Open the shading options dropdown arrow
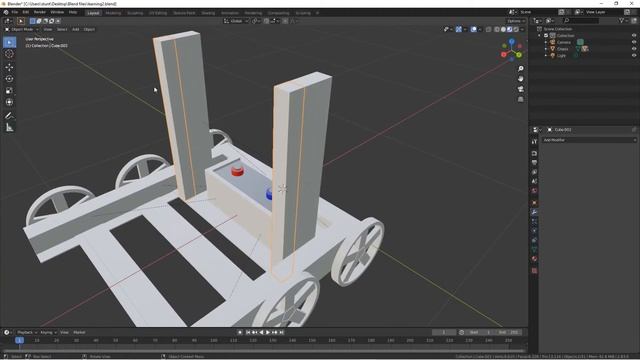Screen dimensions: 640x360 (x=523, y=29)
